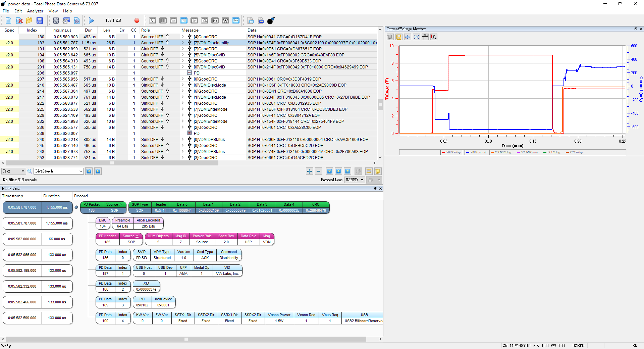Open the View menu
The height and width of the screenshot is (349, 644).
(53, 11)
